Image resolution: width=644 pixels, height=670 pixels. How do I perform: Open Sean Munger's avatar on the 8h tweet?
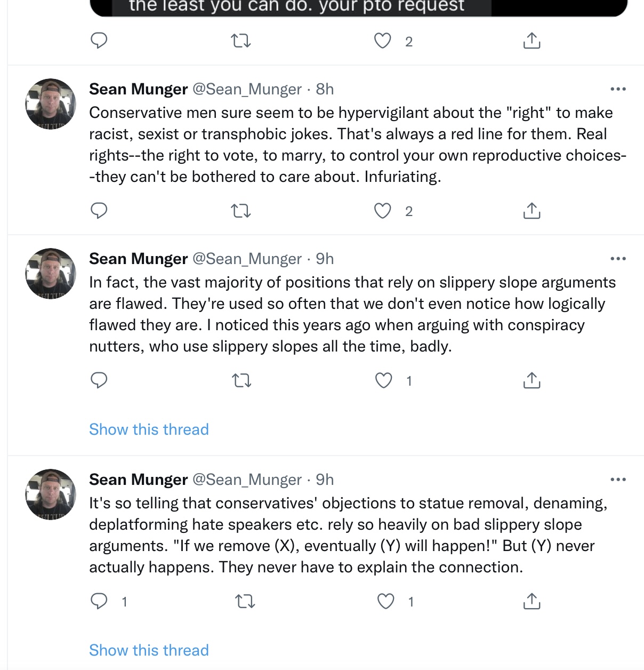coord(51,104)
